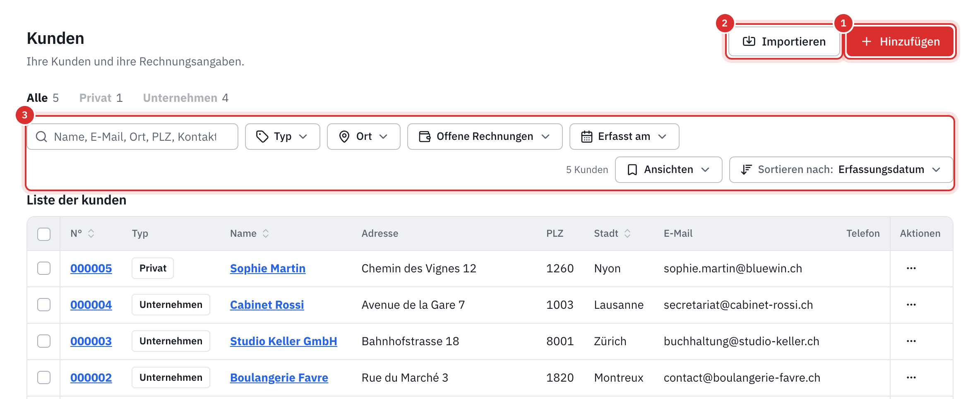Screen dimensions: 980x399
Task: Click the magnifier search icon
Action: point(41,137)
